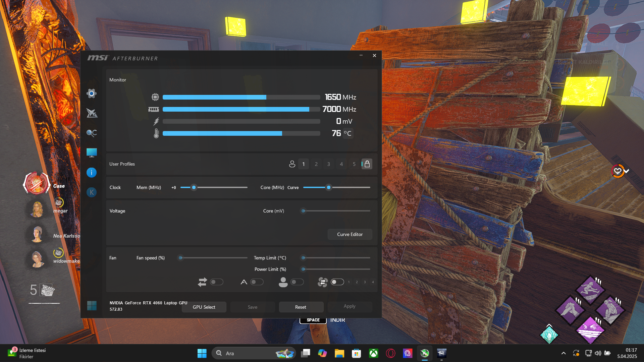Open the Curve Editor

tap(350, 234)
